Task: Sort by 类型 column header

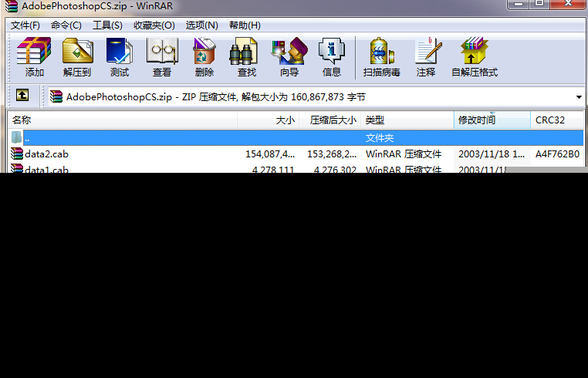Action: click(407, 120)
